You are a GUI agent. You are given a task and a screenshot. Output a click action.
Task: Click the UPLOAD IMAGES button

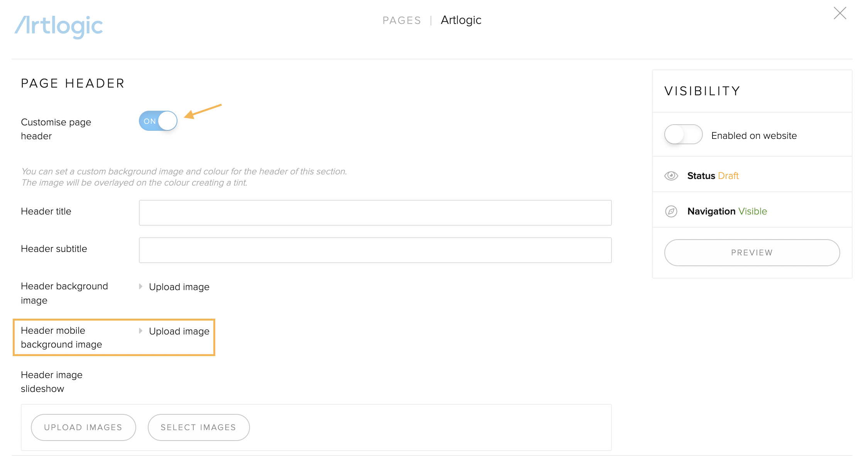coord(83,427)
